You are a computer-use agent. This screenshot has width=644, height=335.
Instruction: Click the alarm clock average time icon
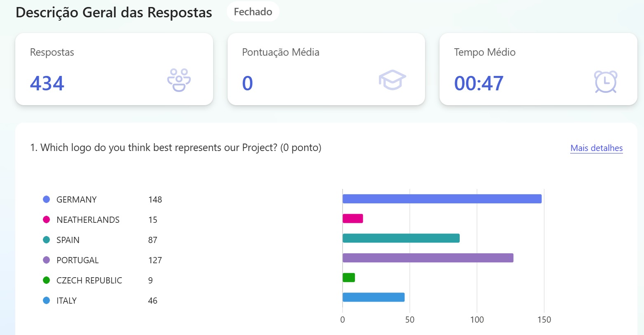[x=605, y=81]
